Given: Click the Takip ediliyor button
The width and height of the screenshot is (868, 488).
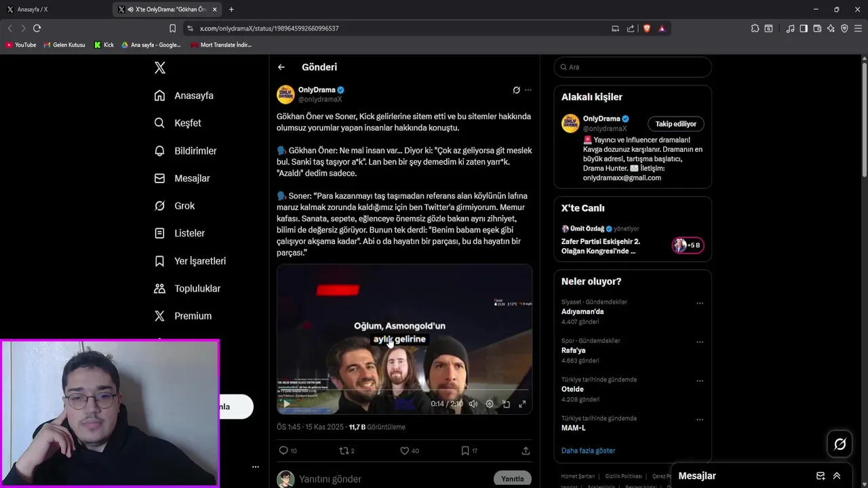Looking at the screenshot, I should 675,124.
